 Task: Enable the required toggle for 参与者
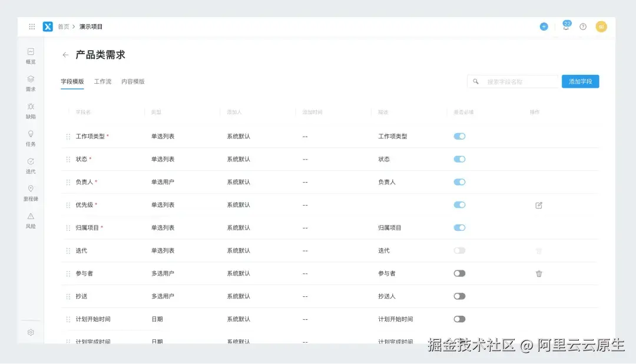459,273
